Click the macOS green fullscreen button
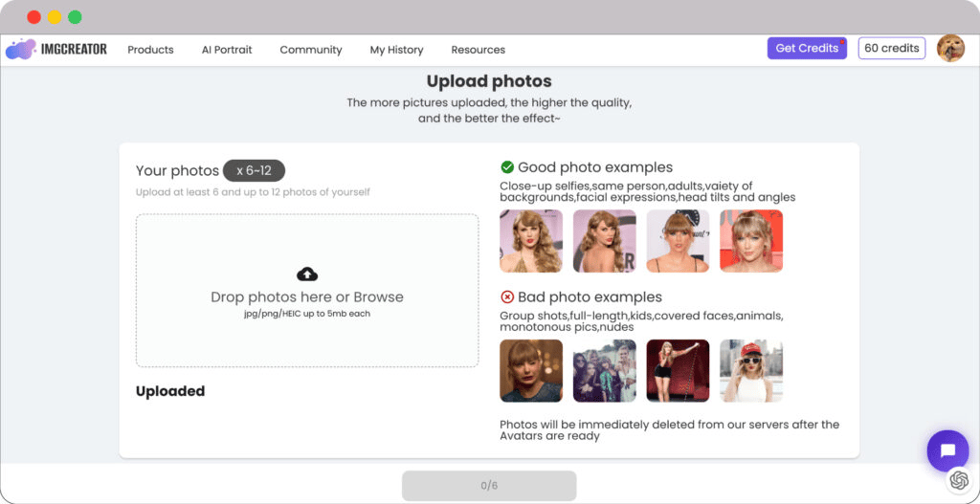980x504 pixels. point(75,17)
